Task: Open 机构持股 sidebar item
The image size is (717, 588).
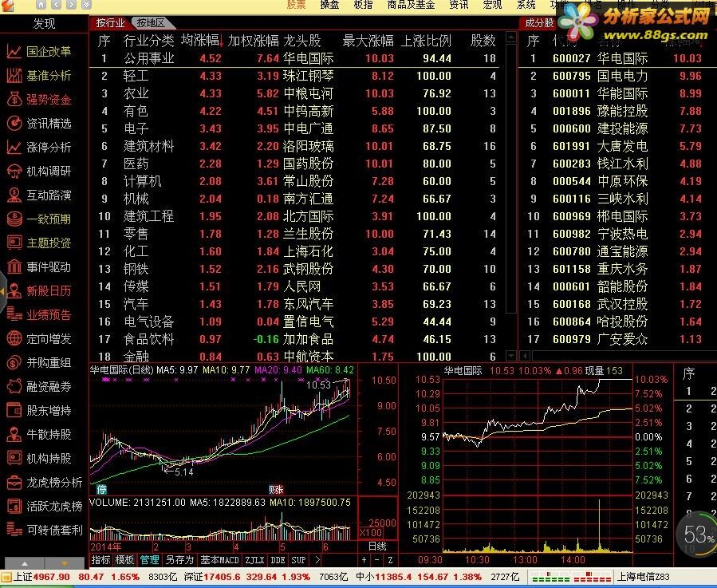Action: click(x=39, y=458)
